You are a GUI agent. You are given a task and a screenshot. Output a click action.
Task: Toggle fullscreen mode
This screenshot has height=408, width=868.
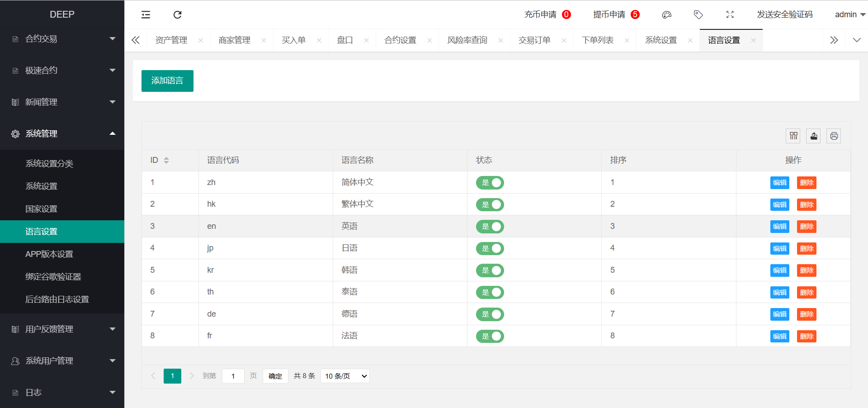(730, 14)
